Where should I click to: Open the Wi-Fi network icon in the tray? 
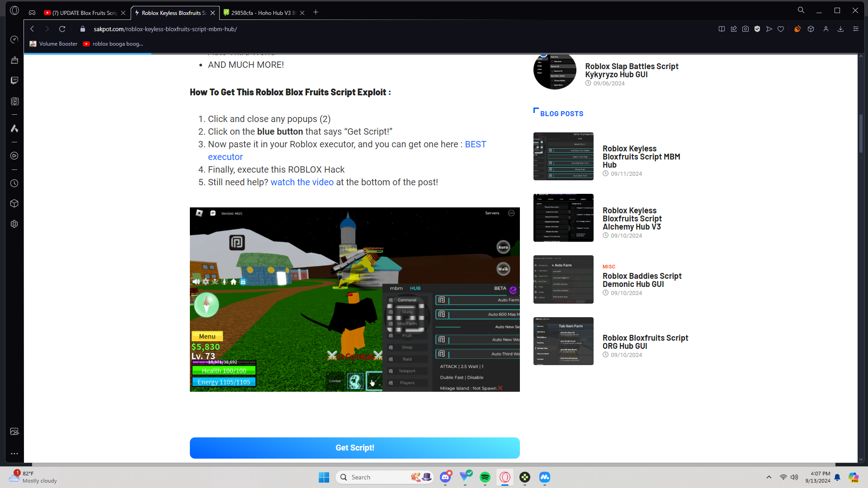point(783,477)
